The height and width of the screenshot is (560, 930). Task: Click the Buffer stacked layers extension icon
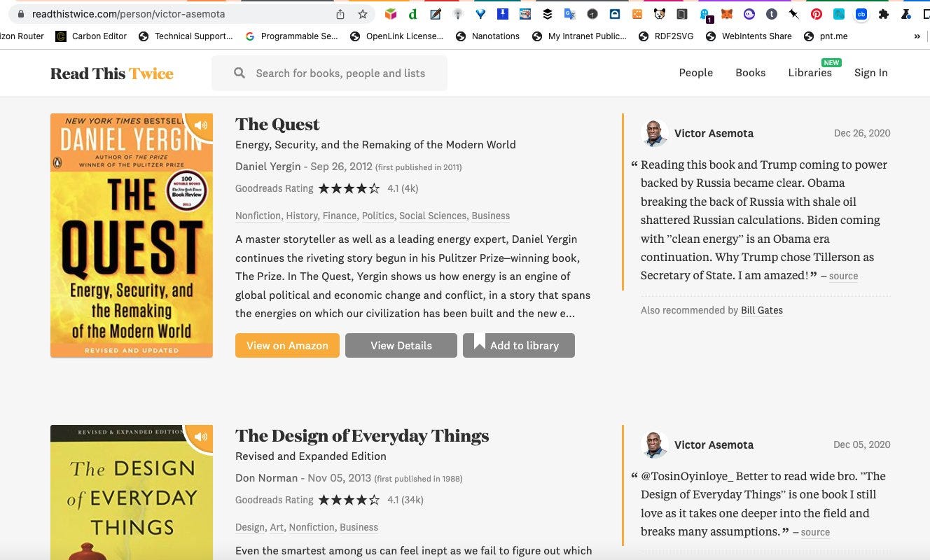coord(548,14)
